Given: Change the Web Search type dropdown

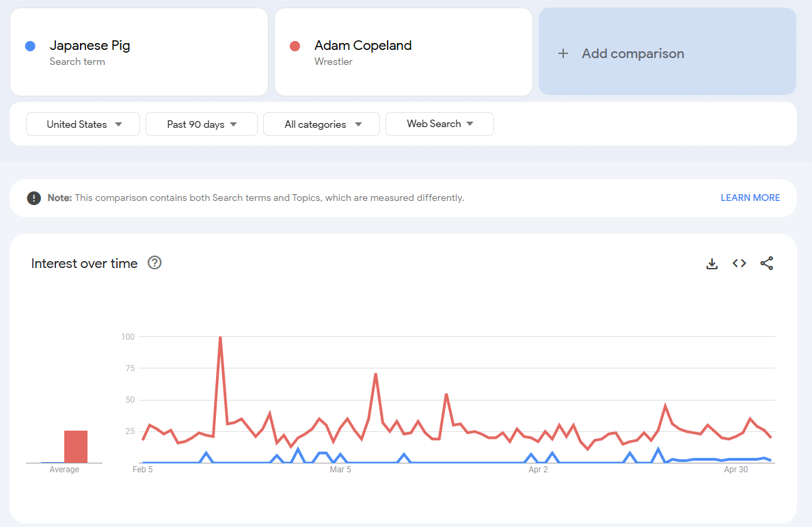Looking at the screenshot, I should click(439, 124).
